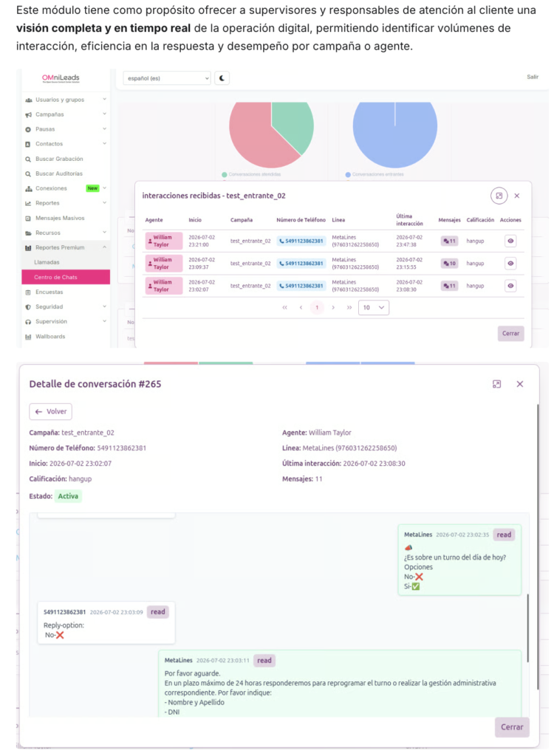The width and height of the screenshot is (554, 756).
Task: Expand the interacciones recibidas dialog icon
Action: point(499,196)
